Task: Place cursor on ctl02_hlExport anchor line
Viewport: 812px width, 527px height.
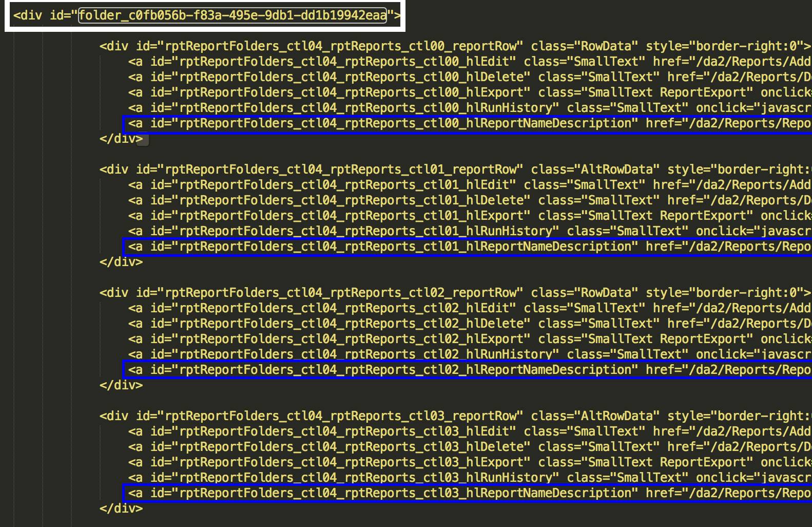Action: coord(470,339)
